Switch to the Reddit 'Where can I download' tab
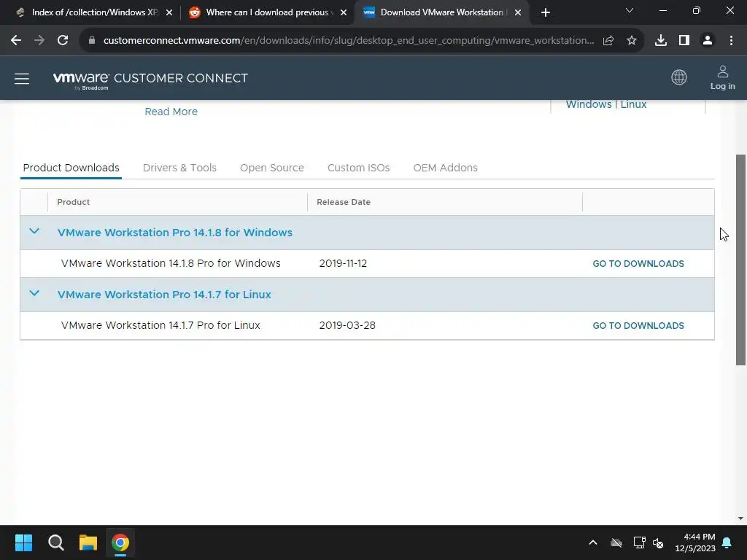This screenshot has width=747, height=560. coord(267,12)
